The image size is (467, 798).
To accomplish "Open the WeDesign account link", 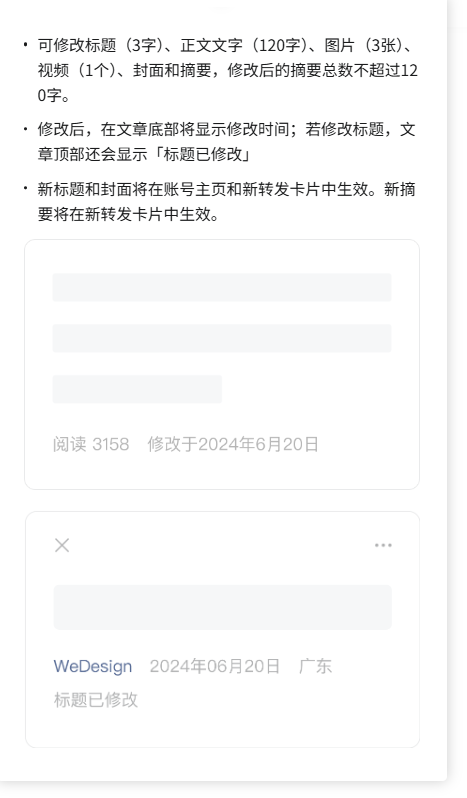I will [93, 666].
